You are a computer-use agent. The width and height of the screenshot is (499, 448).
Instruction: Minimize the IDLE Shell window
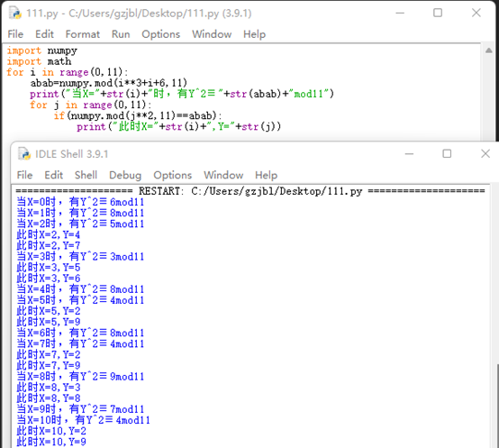pos(409,154)
